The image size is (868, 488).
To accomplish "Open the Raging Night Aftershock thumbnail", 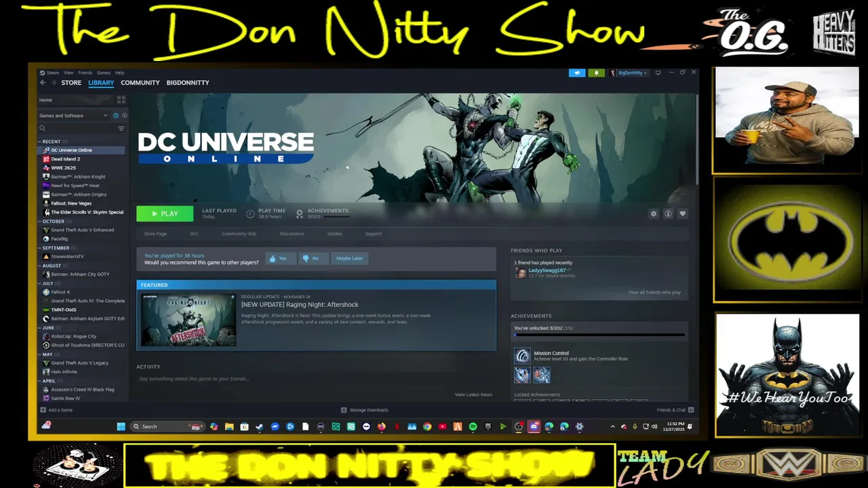I will pyautogui.click(x=189, y=321).
